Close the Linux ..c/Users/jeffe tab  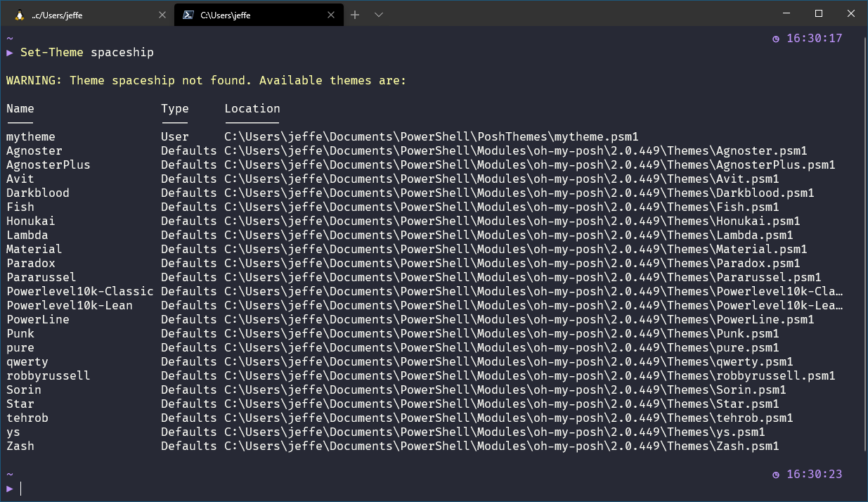[162, 15]
